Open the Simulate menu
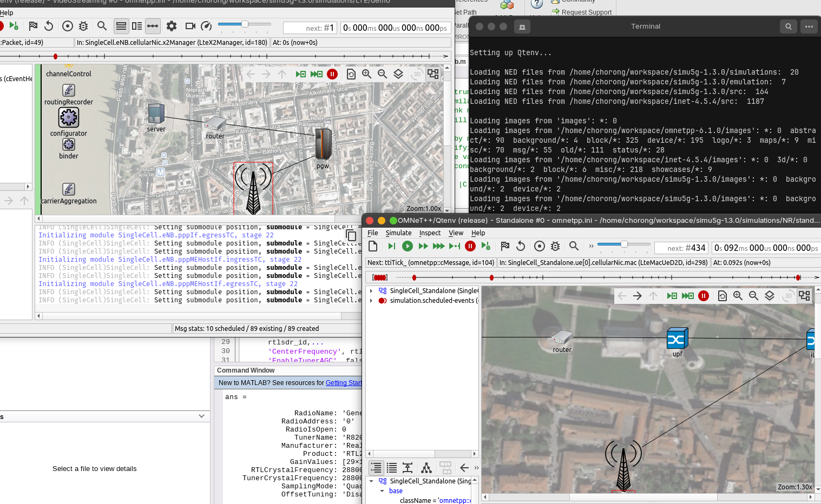This screenshot has width=821, height=504. [x=398, y=233]
